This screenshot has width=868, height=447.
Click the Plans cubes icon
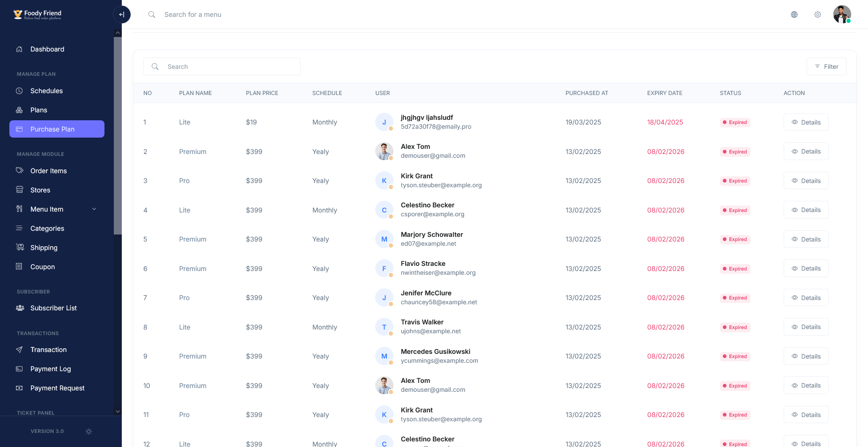point(19,110)
